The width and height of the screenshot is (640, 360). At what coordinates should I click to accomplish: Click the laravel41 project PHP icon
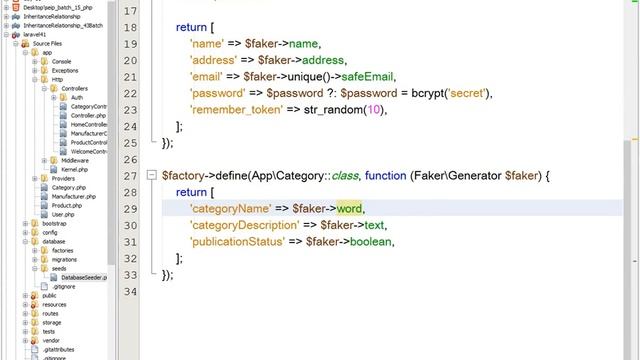tap(16, 35)
